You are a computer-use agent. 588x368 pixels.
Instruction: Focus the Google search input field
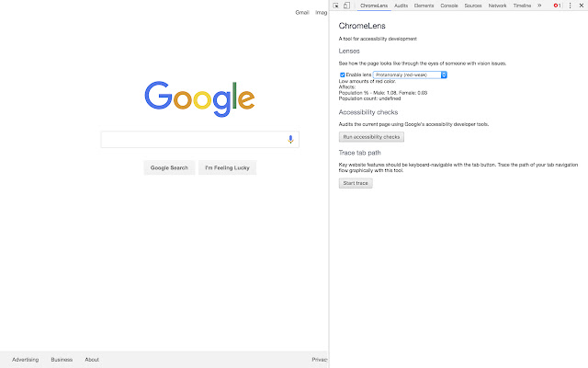pos(199,139)
